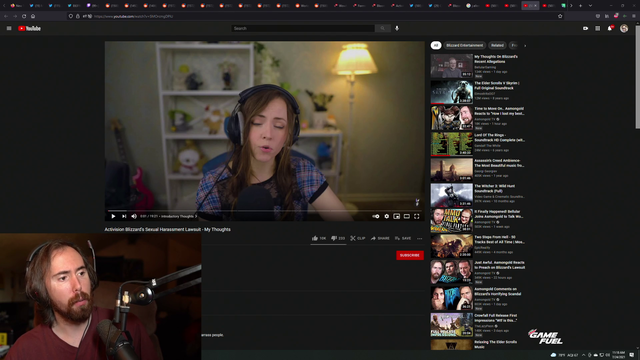640x360 pixels.
Task: Open the browser application menu
Action: click(634, 16)
